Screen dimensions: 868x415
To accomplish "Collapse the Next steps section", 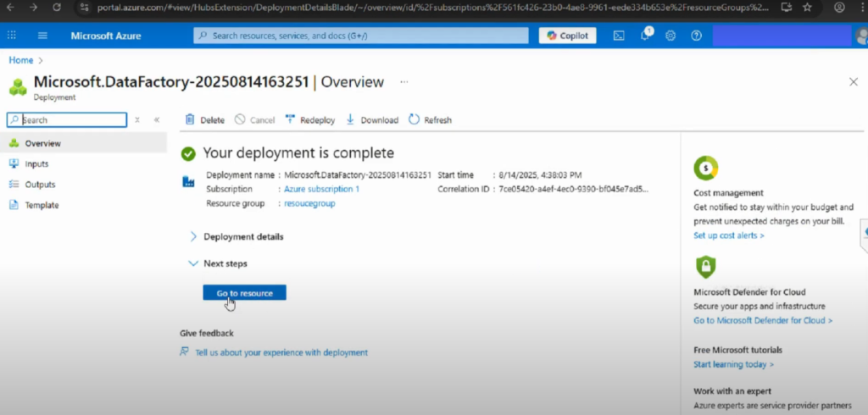I will click(218, 263).
